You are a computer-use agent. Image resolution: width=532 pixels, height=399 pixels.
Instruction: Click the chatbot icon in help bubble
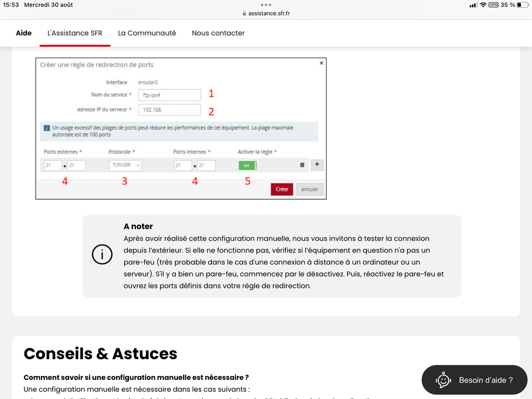pyautogui.click(x=443, y=380)
